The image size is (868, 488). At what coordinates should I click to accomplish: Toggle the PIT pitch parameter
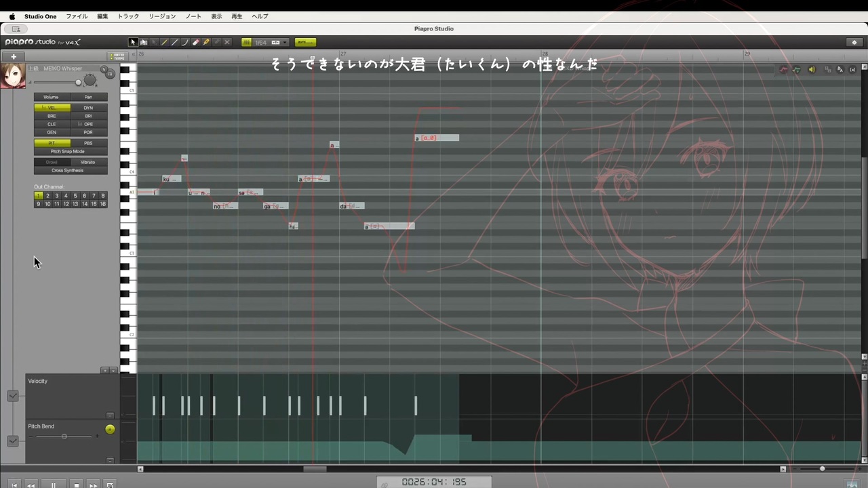point(52,143)
